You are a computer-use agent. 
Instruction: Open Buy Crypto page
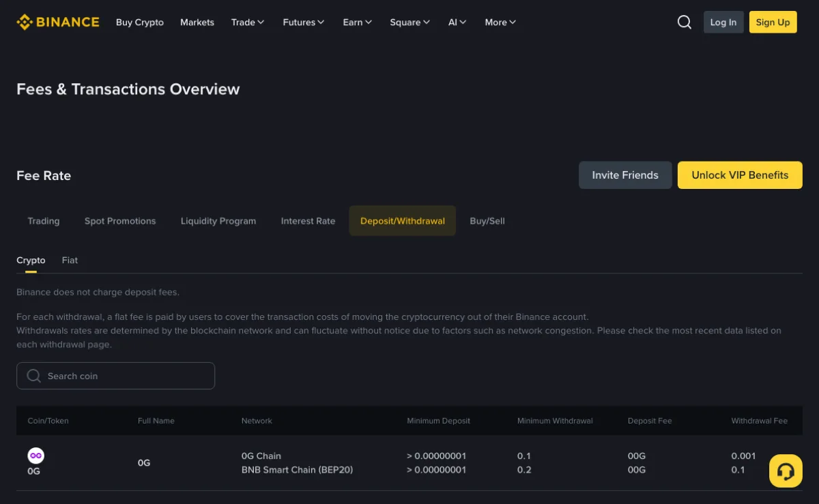coord(140,22)
